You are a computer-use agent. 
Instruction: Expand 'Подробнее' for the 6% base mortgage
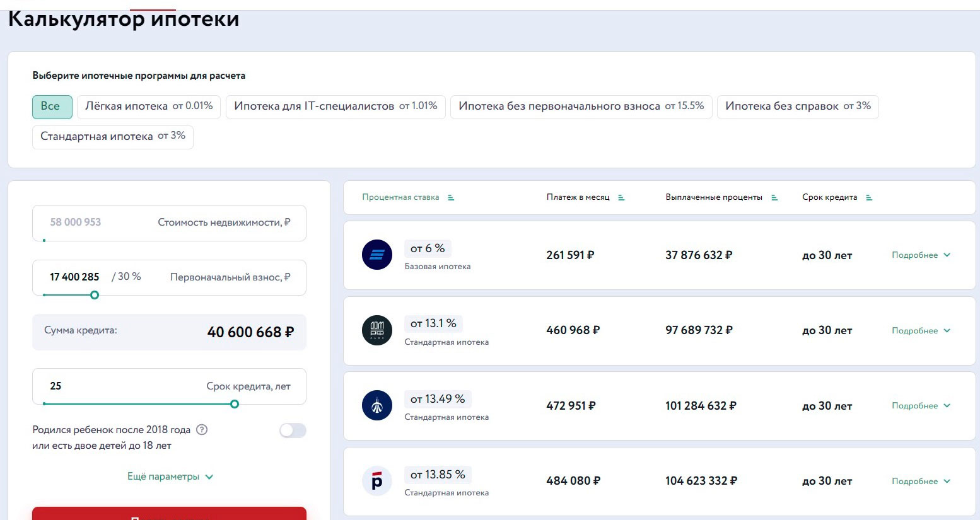coord(921,255)
